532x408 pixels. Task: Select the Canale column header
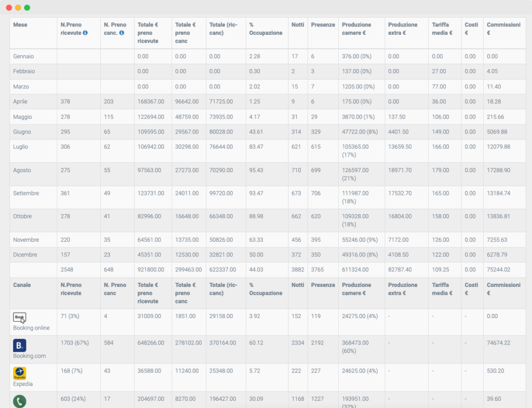[x=22, y=285]
